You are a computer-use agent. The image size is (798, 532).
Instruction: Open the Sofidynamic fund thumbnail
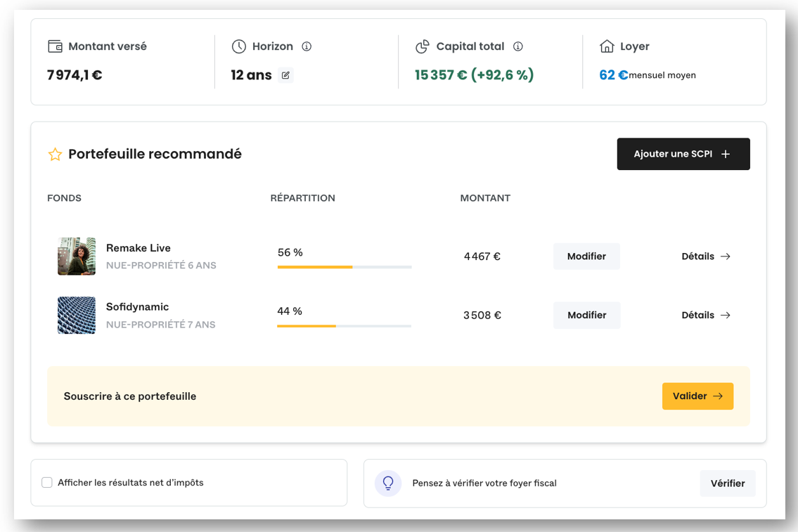[77, 316]
